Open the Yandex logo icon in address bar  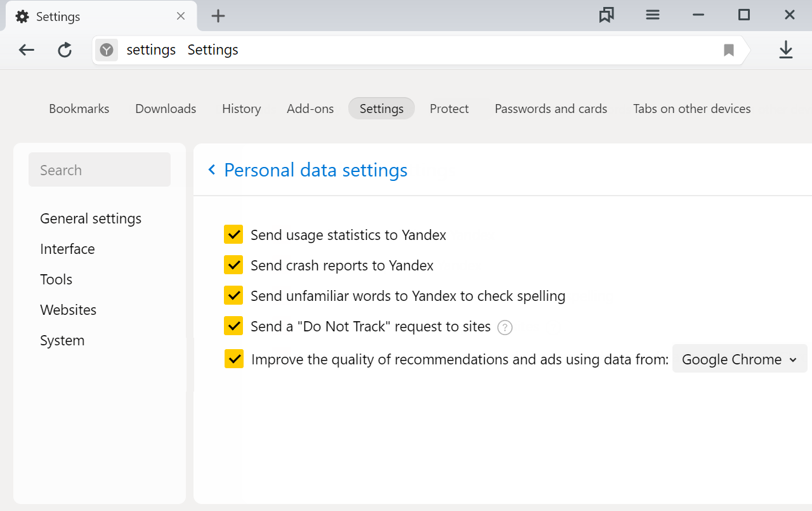pyautogui.click(x=107, y=50)
